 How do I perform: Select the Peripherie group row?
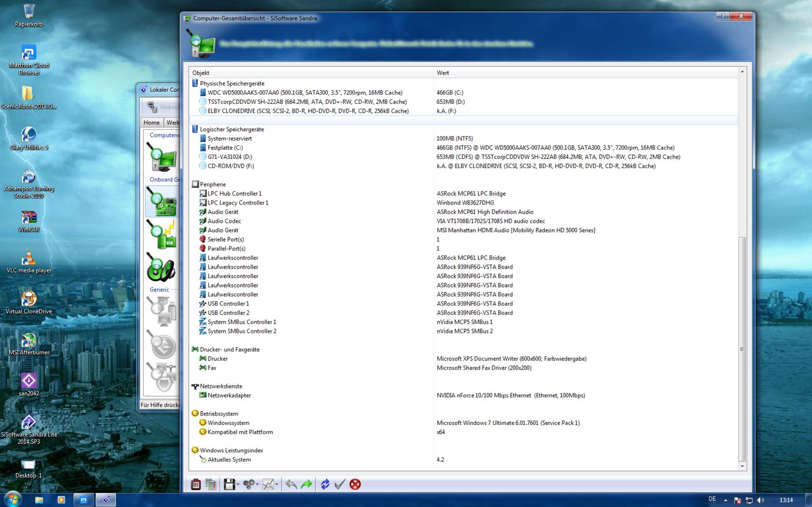click(463, 185)
